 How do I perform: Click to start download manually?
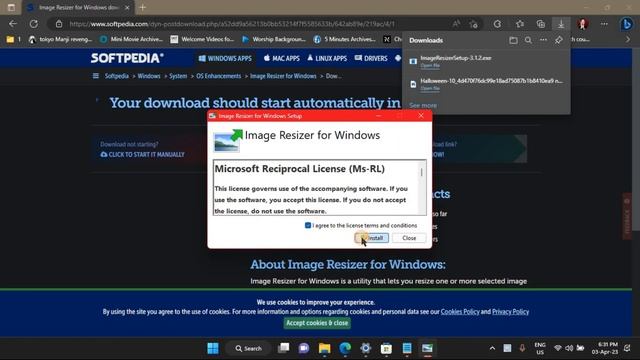coord(142,155)
